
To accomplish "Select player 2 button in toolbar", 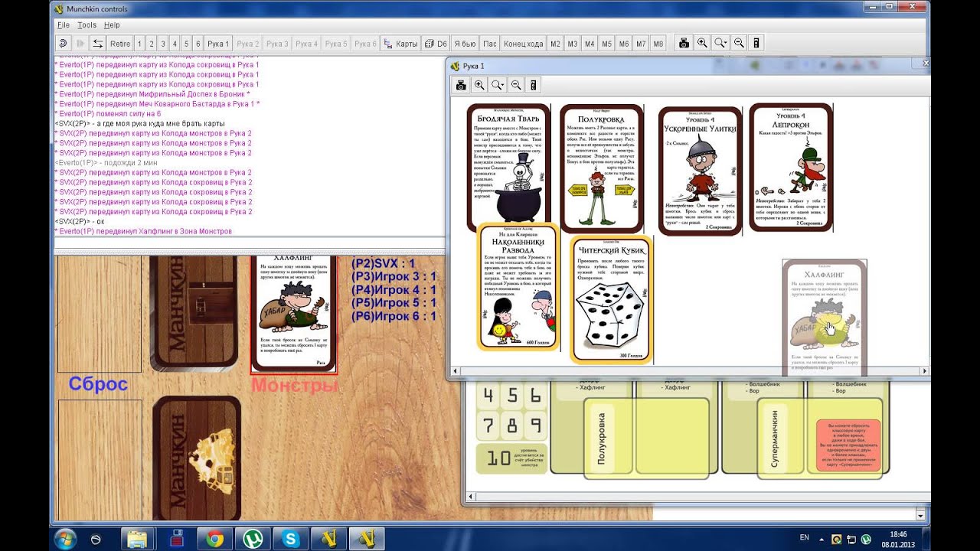I will pyautogui.click(x=152, y=44).
